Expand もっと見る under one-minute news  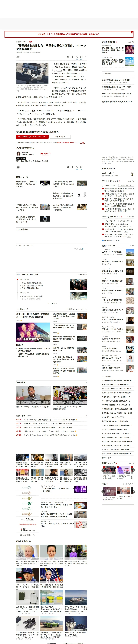click(x=52, y=303)
